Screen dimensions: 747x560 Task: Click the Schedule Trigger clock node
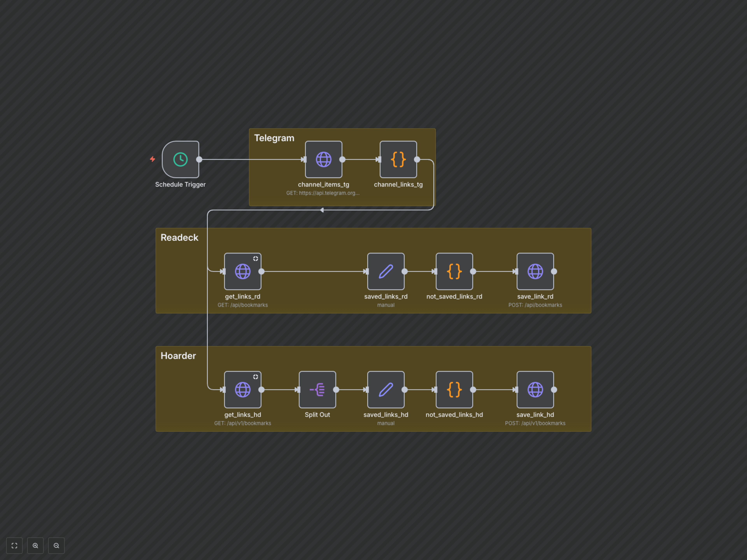coord(180,159)
